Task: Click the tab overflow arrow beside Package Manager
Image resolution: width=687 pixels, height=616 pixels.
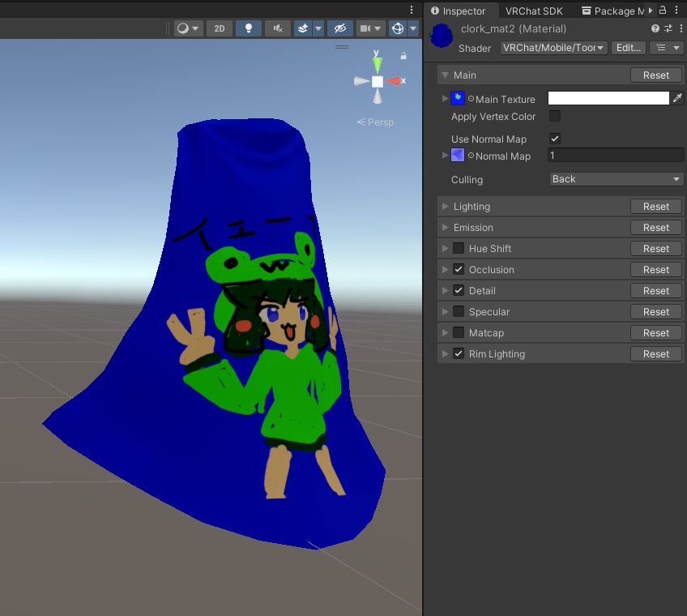Action: pyautogui.click(x=651, y=10)
